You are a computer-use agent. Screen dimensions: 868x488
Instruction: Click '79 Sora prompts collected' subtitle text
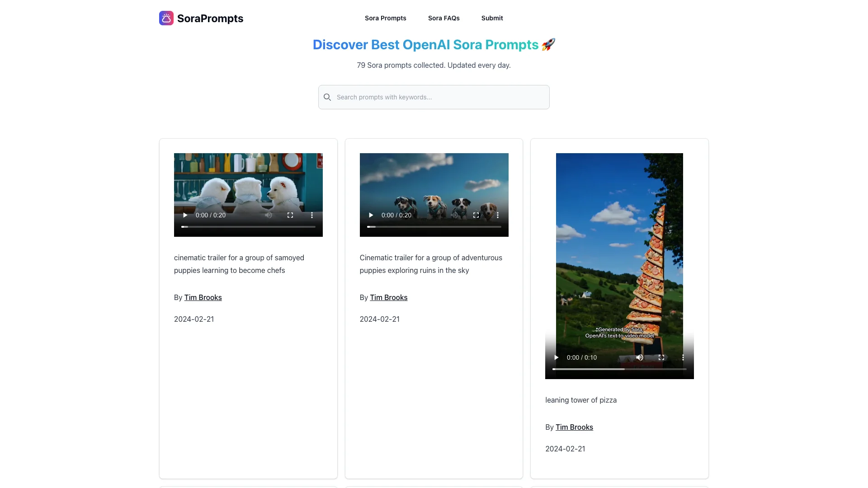click(x=434, y=65)
